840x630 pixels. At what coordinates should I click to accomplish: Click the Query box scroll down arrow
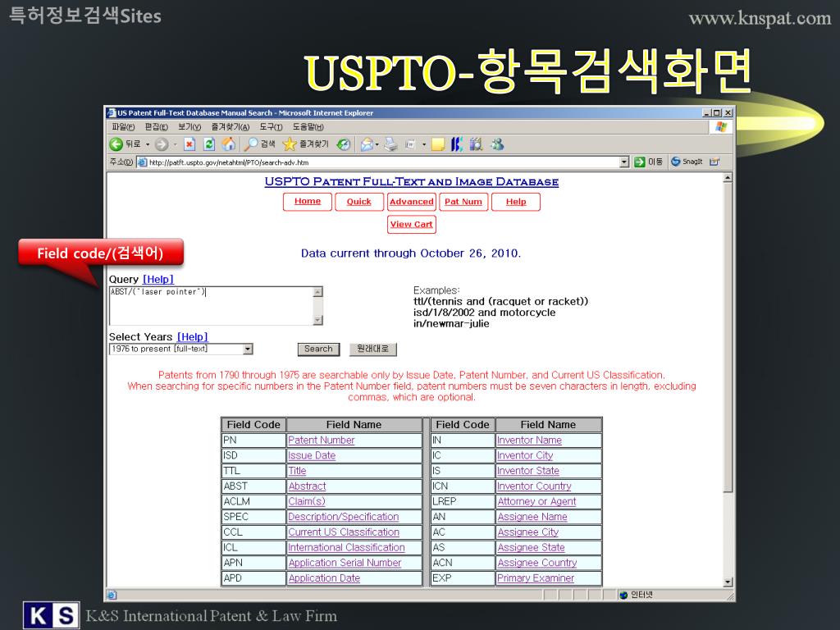point(318,320)
